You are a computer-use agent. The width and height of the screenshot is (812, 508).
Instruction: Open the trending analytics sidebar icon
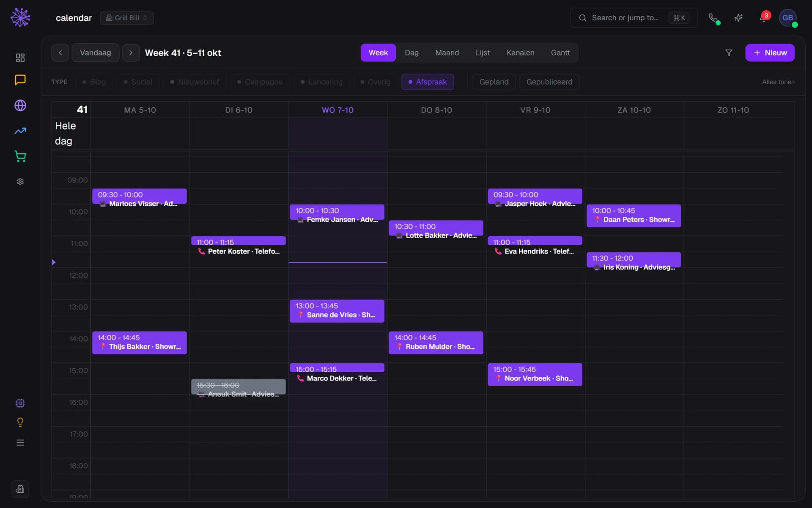click(x=20, y=131)
